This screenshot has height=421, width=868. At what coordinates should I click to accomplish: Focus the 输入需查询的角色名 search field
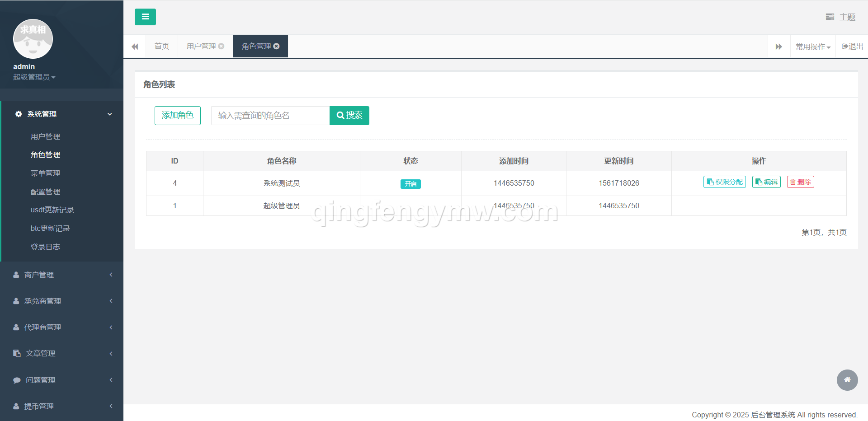click(270, 116)
